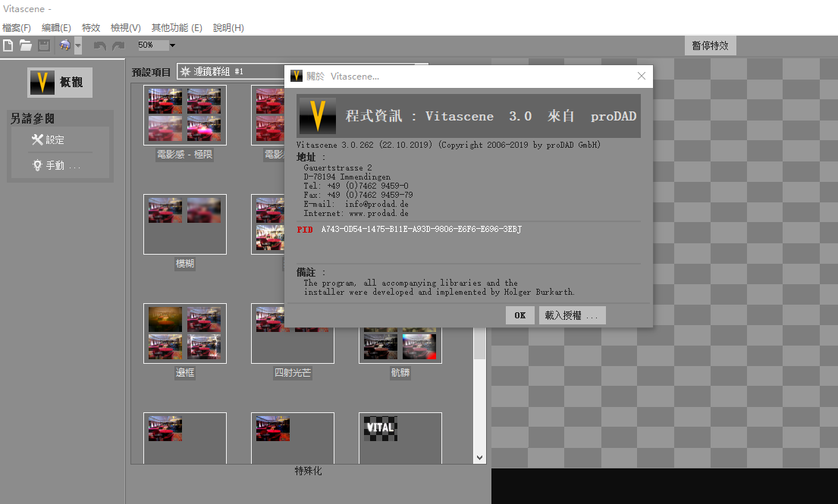The height and width of the screenshot is (504, 838).
Task: Redo the last action
Action: (118, 46)
